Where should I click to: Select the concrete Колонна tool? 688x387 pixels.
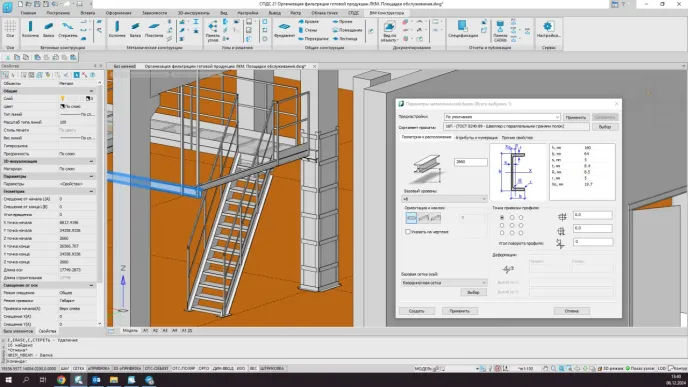click(30, 29)
